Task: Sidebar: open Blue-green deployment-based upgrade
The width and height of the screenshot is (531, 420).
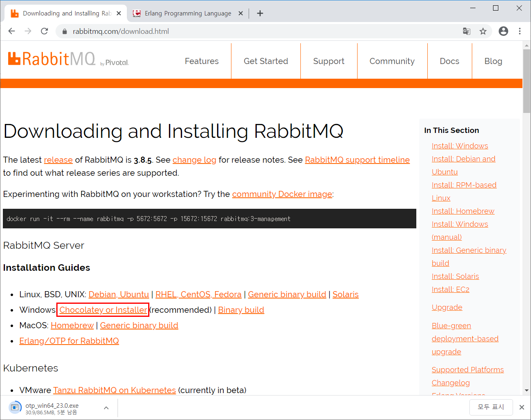Action: click(465, 339)
